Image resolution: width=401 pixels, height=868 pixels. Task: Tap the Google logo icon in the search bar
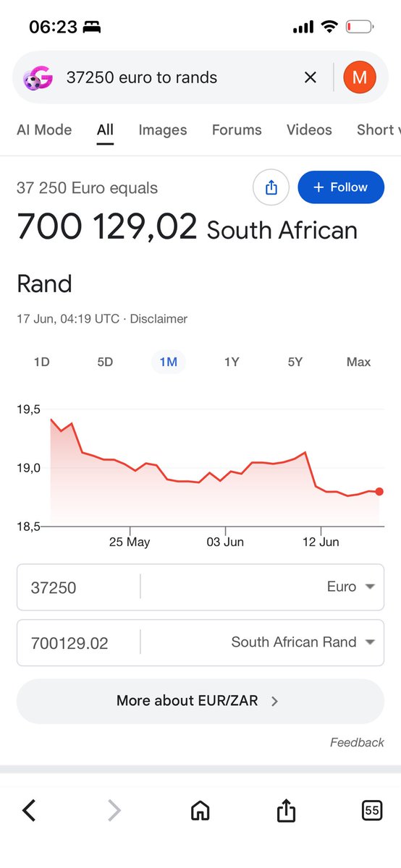tap(38, 77)
